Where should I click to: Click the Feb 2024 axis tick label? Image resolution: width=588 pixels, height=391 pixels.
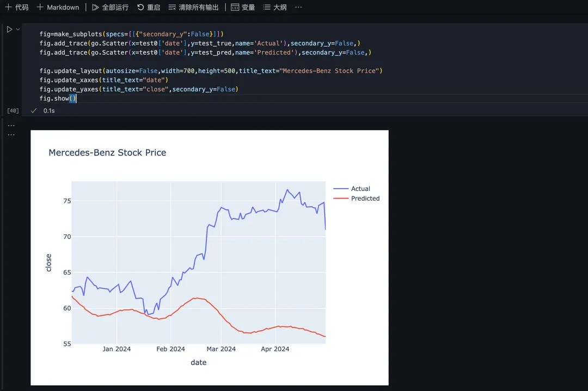pyautogui.click(x=170, y=349)
